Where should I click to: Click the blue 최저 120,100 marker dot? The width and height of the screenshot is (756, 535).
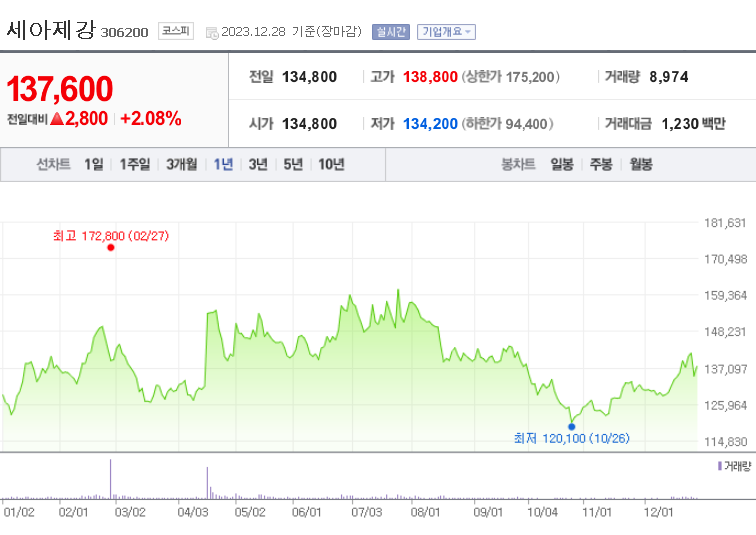[x=571, y=427]
